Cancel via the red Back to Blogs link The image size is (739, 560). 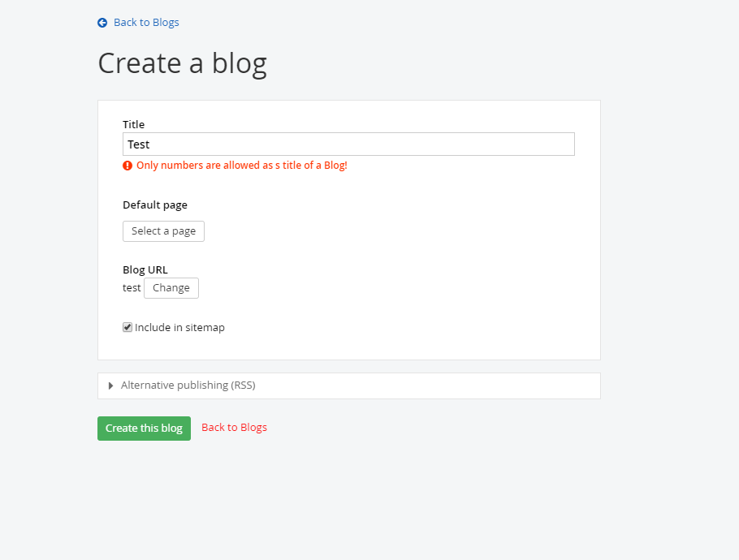[234, 427]
